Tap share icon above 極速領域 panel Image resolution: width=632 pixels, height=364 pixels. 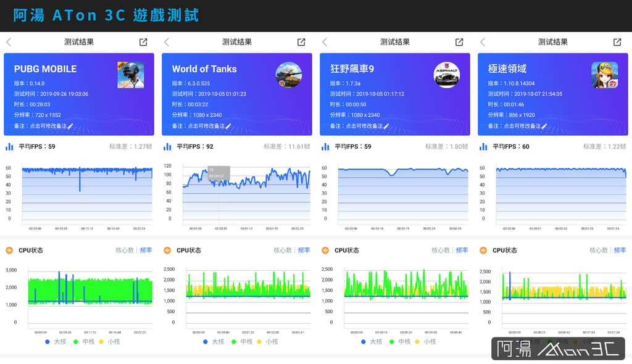[617, 42]
